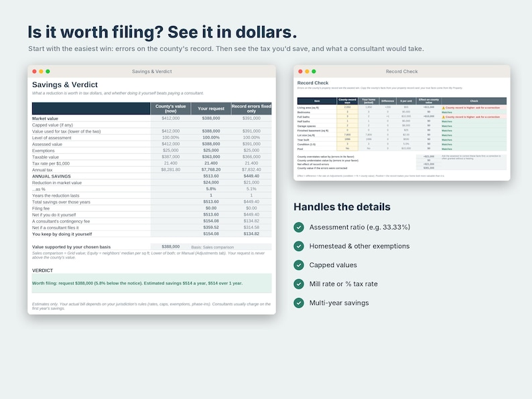Image resolution: width=532 pixels, height=399 pixels.
Task: Click the Market value $388,000 request cell
Action: coord(210,118)
